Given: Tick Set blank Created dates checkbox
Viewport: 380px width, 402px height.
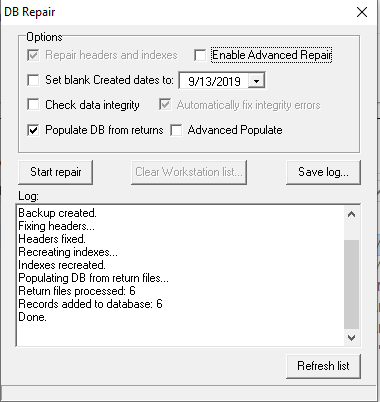Looking at the screenshot, I should click(33, 80).
